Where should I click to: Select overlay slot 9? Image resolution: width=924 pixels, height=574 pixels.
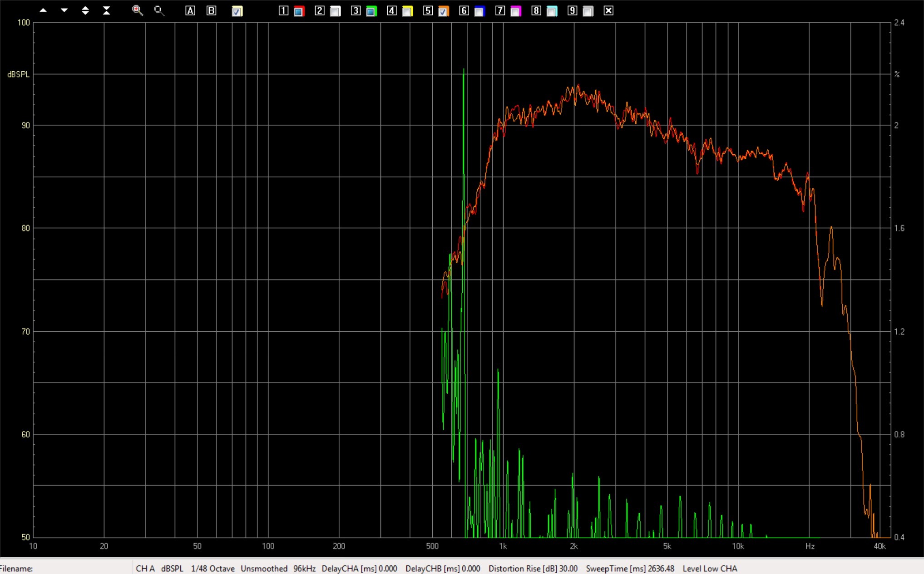click(x=573, y=10)
